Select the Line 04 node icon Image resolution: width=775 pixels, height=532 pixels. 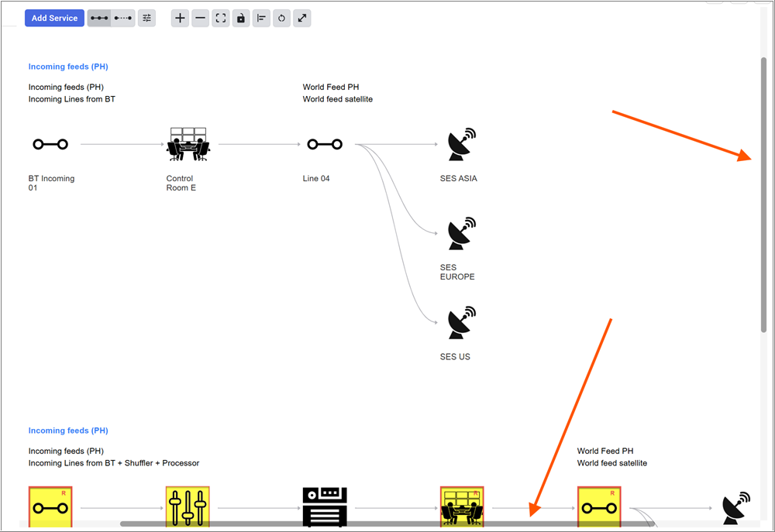click(x=325, y=144)
